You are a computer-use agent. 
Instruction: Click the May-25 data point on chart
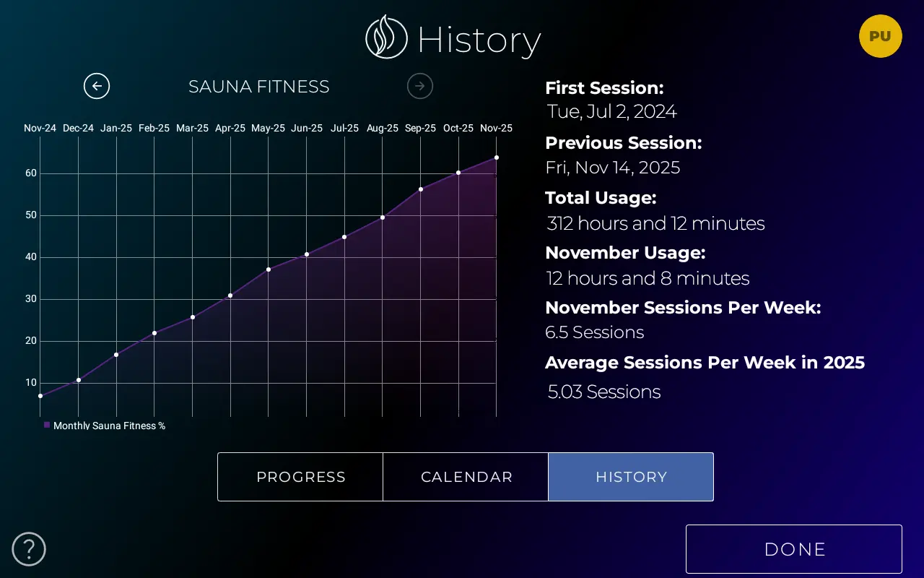tap(269, 269)
